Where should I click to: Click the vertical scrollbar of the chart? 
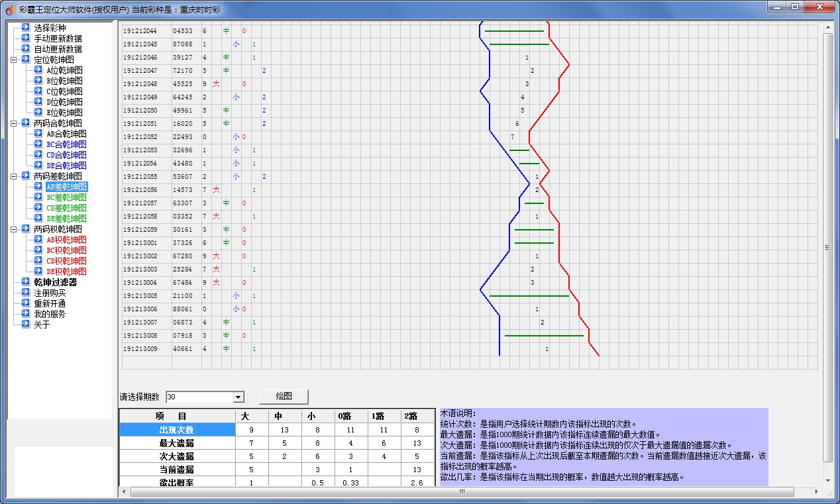[x=827, y=245]
